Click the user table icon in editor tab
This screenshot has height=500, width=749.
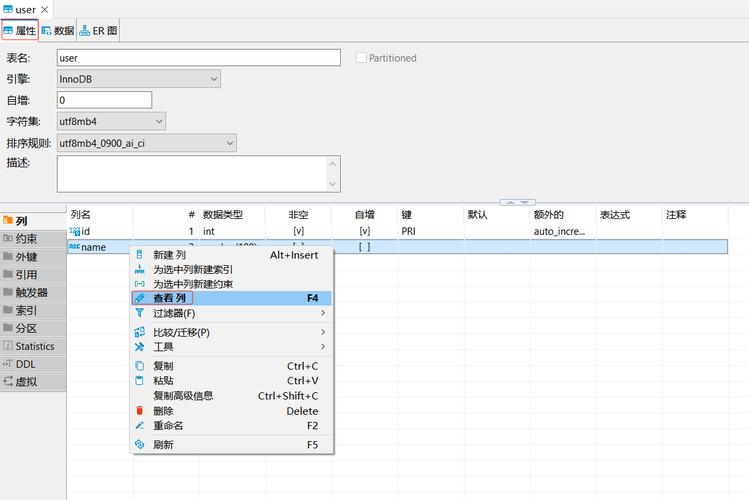point(8,9)
